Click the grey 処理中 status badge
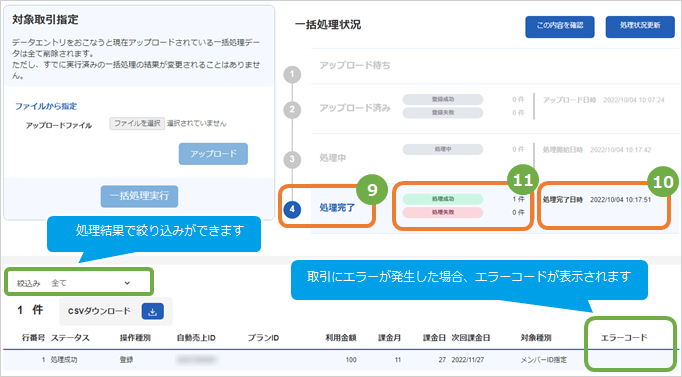682x377 pixels. pos(443,149)
